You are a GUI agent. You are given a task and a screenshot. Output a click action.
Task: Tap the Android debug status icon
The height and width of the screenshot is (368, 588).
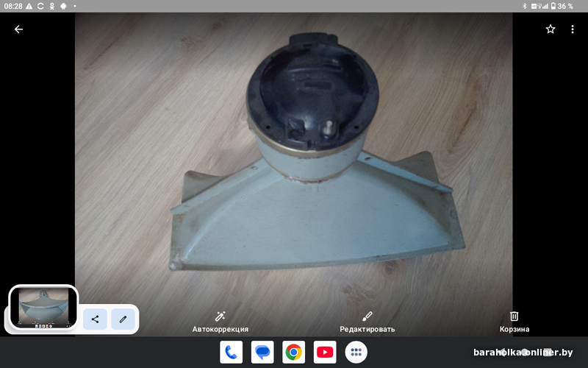(x=63, y=7)
